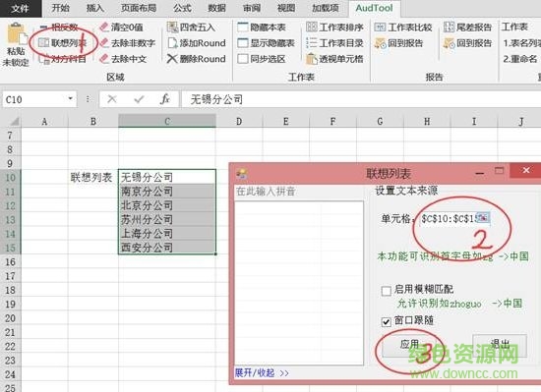Enable the 启用模糊匹配 checkbox
The image size is (541, 392).
(x=387, y=291)
